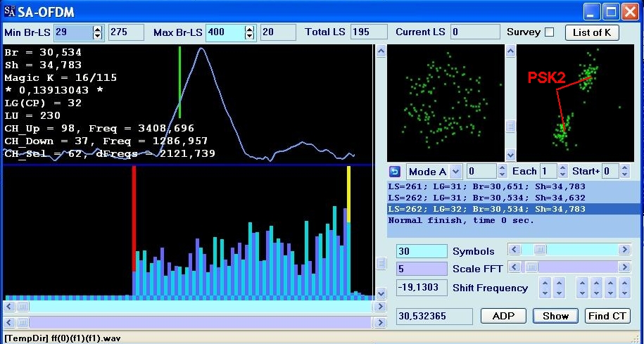
Task: Click the field showing 30,532365
Action: [434, 316]
